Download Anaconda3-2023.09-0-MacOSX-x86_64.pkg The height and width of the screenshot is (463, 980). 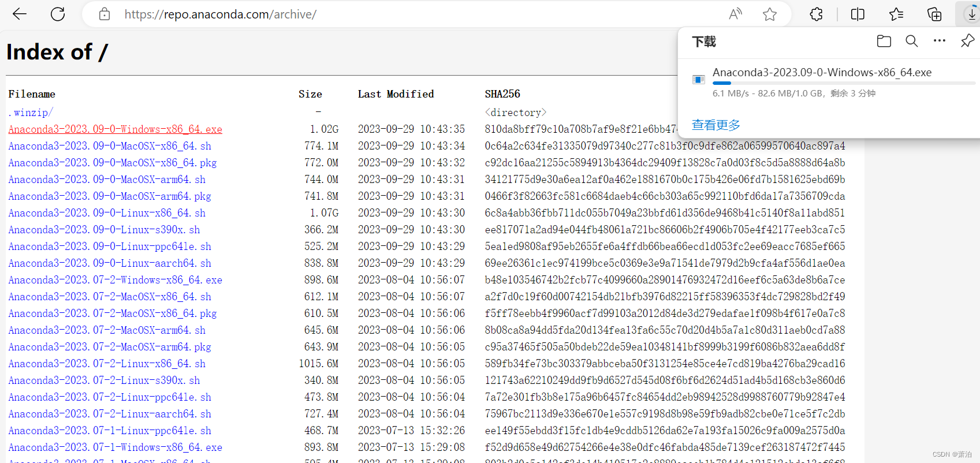113,163
